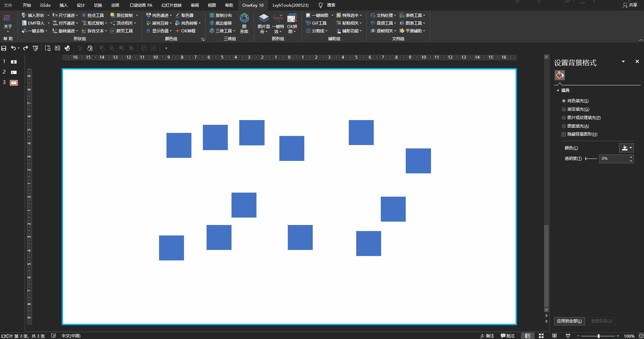Switch to reading view
644x339 pixels.
(x=554, y=336)
